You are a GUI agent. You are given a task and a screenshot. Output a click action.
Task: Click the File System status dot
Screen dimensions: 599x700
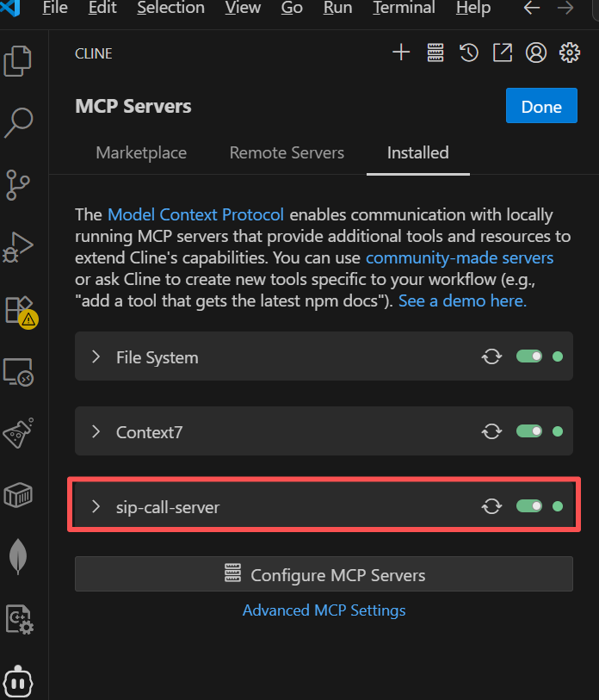(x=558, y=356)
